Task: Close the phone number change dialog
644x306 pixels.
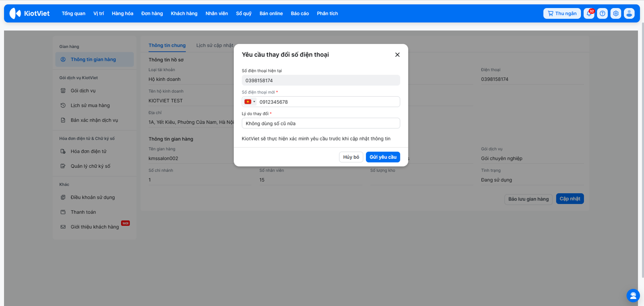Action: coord(397,55)
